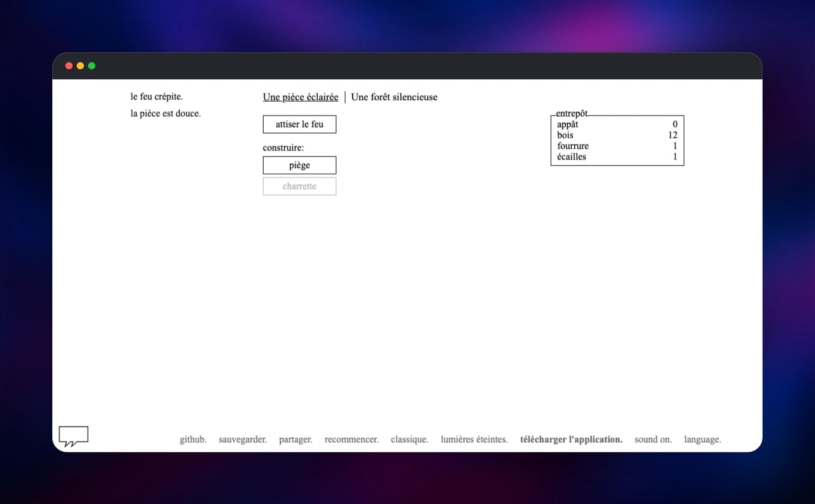Click recommencer. to restart

[352, 440]
